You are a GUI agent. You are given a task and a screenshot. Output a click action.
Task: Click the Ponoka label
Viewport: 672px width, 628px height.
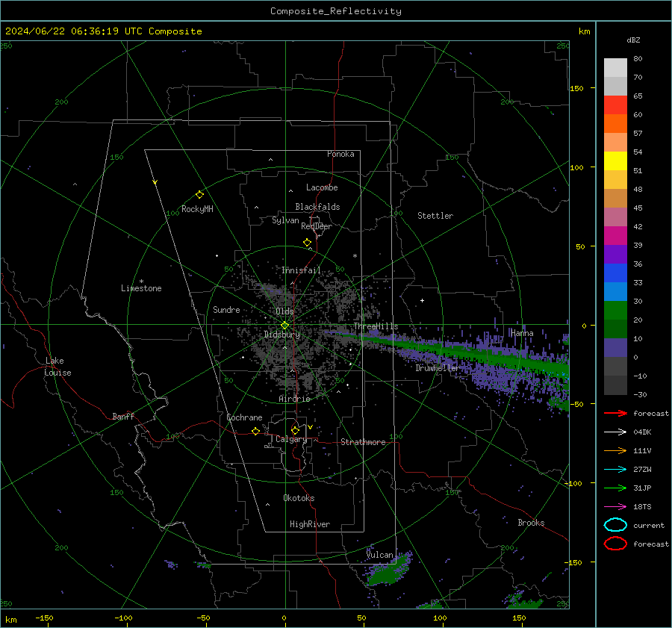[340, 154]
